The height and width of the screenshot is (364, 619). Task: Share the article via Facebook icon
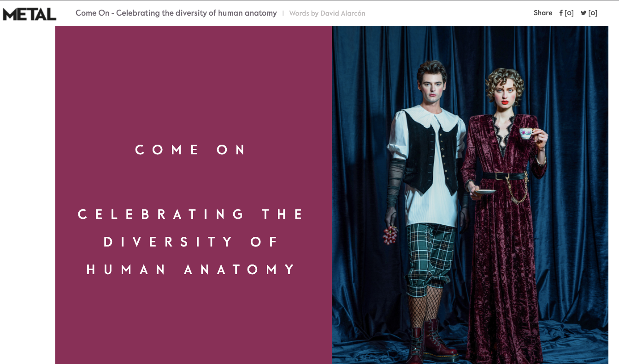point(561,13)
